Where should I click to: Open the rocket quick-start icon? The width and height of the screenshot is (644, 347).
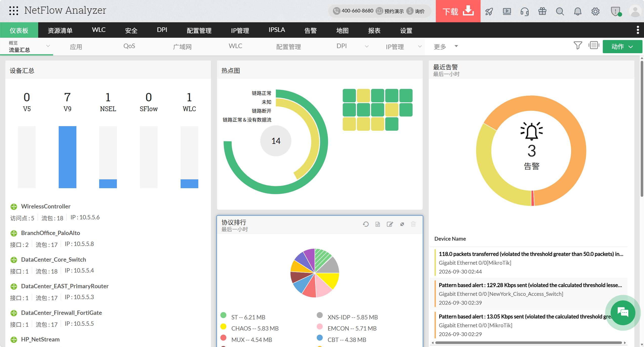coord(489,11)
